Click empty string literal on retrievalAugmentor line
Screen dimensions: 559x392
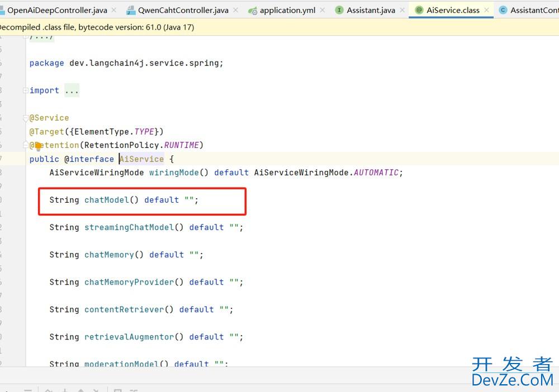point(234,337)
